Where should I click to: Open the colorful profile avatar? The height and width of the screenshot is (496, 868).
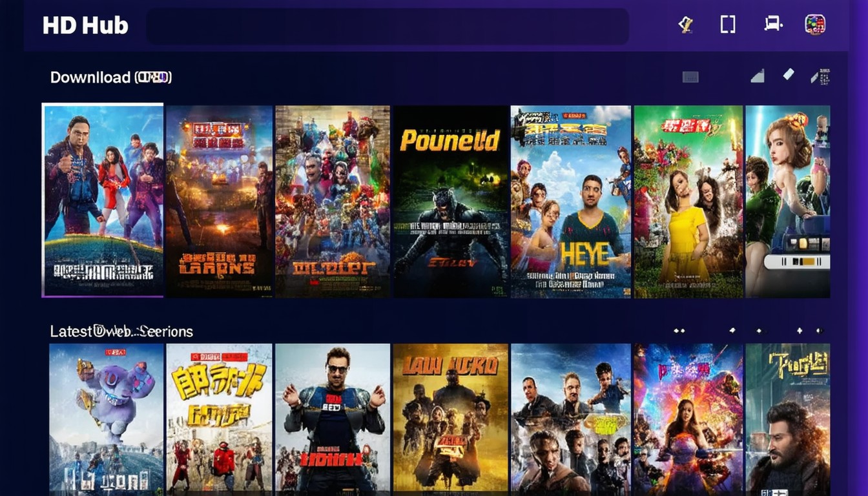coord(815,25)
